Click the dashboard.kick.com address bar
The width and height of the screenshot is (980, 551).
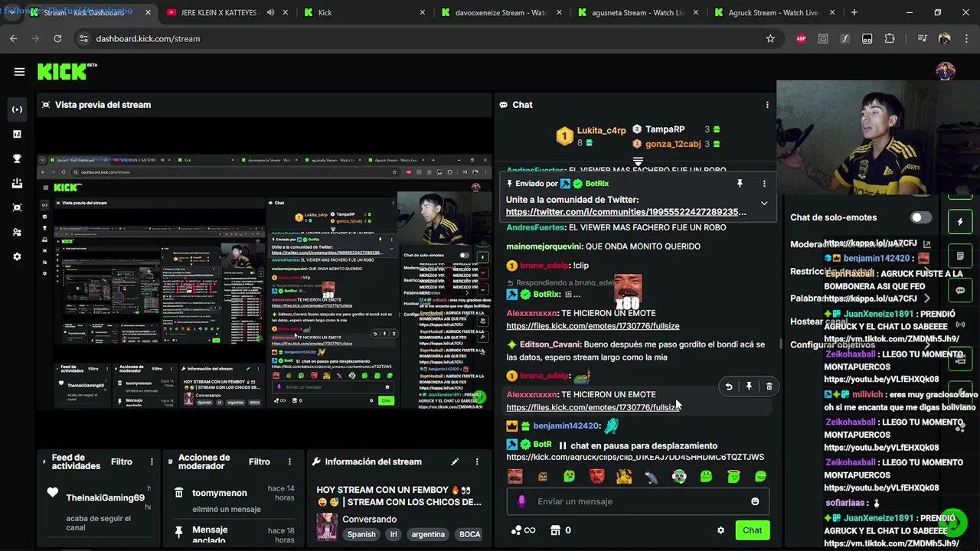point(429,38)
